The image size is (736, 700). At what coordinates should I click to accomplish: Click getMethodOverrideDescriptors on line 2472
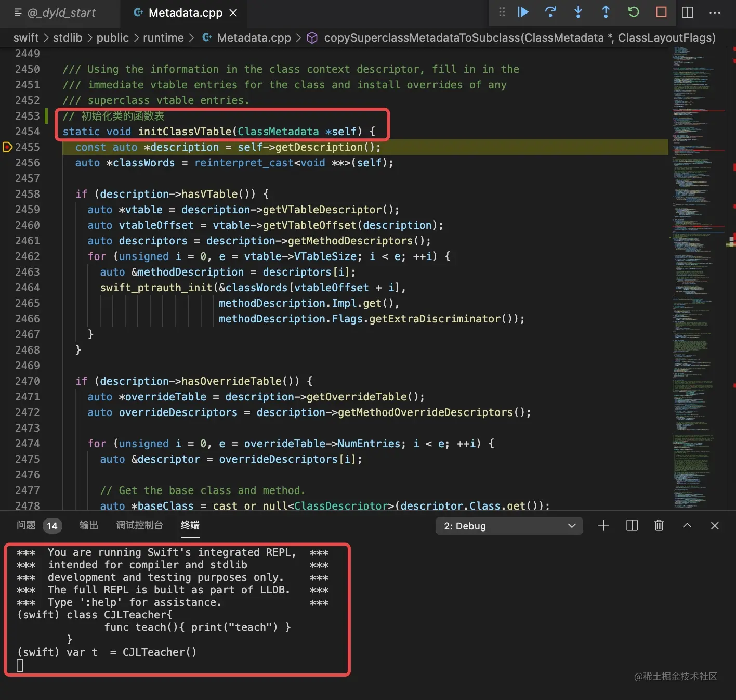point(425,412)
